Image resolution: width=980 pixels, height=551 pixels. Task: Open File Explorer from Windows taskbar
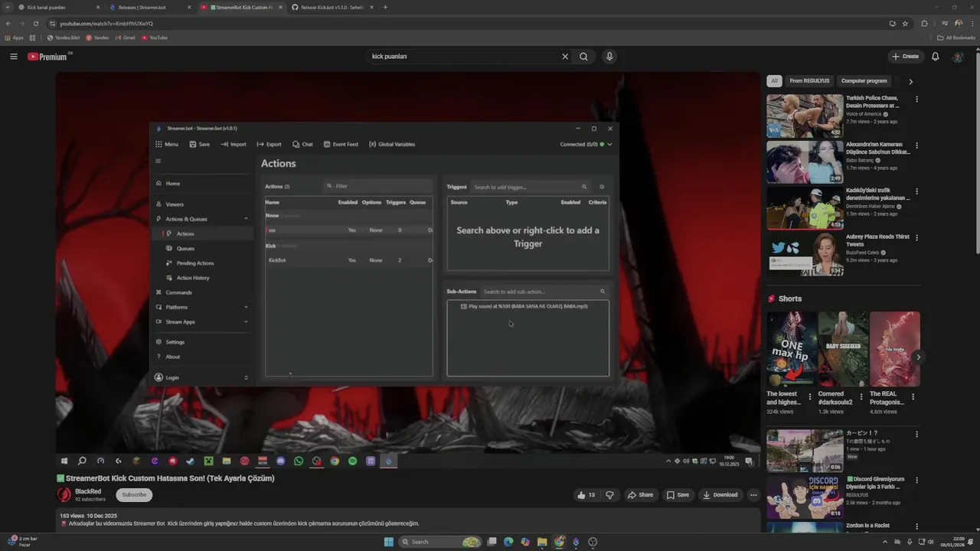click(x=542, y=542)
